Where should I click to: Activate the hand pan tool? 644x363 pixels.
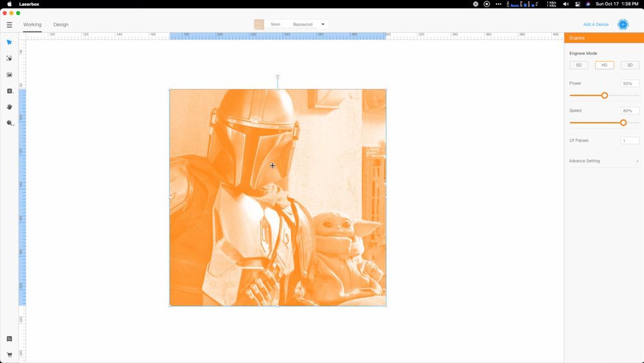point(9,107)
